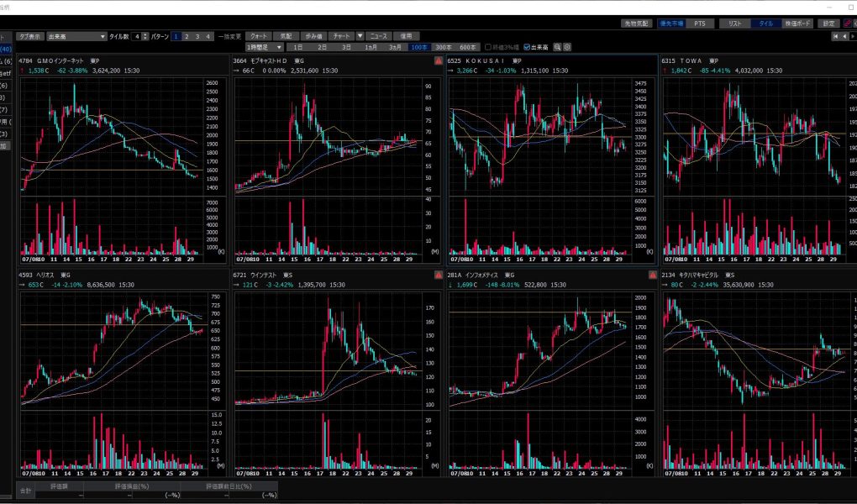Click the ニュース button
857x504 pixels.
[380, 37]
